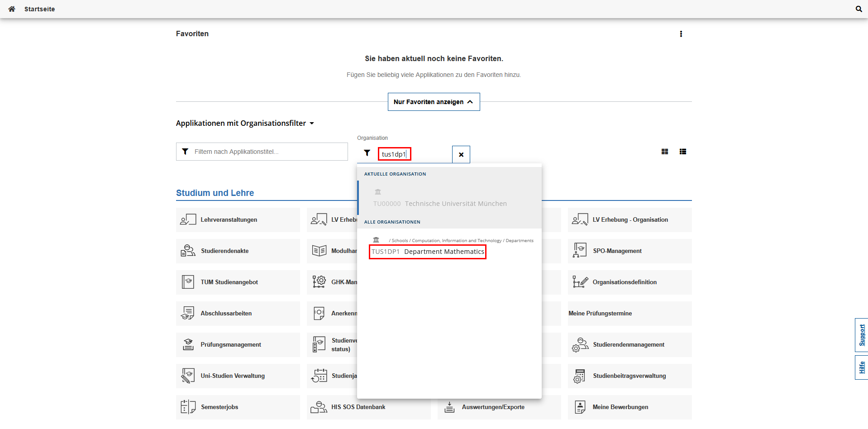Open the Support side tab

(861, 335)
